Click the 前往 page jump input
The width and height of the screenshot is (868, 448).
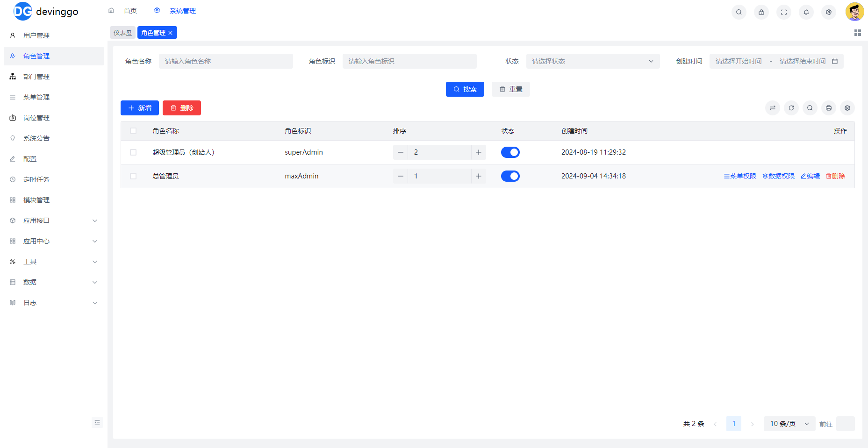(846, 424)
